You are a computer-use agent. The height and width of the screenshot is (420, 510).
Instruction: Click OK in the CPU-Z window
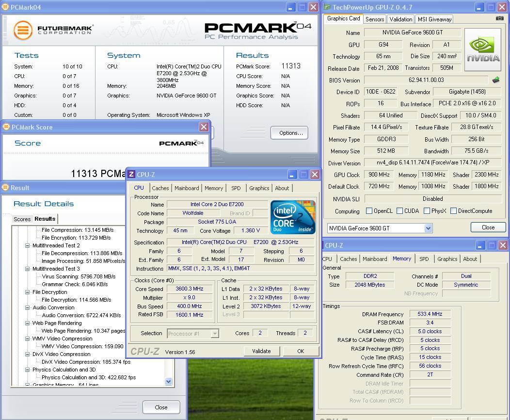pos(301,351)
